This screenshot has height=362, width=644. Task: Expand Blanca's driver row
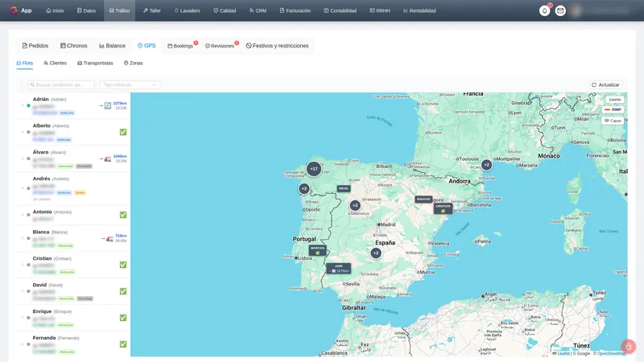(23, 238)
